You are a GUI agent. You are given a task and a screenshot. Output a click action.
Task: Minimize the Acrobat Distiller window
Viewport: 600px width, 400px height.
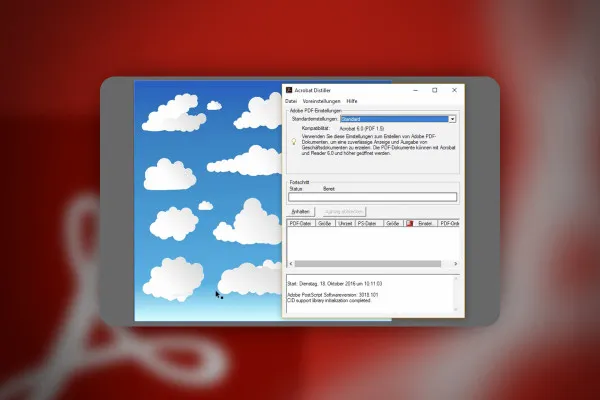click(416, 90)
